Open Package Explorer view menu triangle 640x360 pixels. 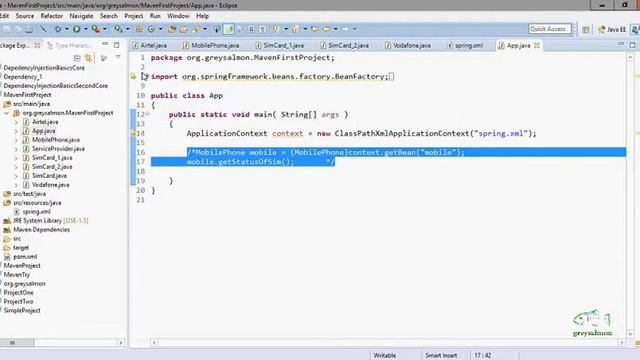tap(118, 58)
